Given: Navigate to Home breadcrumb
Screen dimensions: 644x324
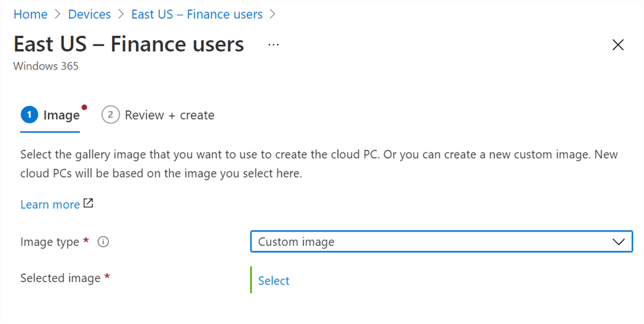Looking at the screenshot, I should (30, 14).
